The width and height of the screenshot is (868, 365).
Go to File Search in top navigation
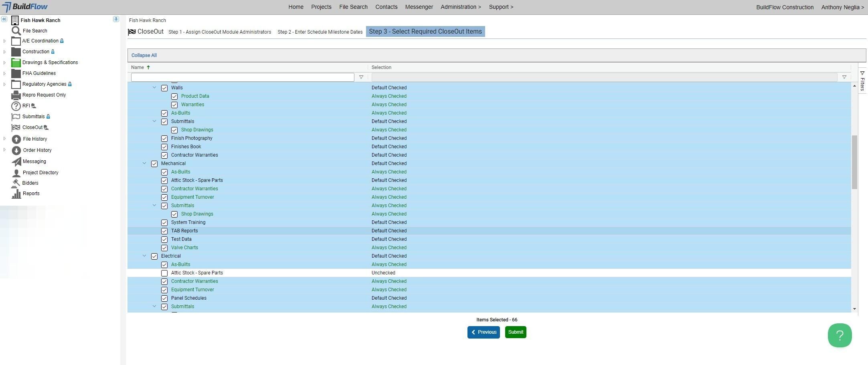pos(353,7)
